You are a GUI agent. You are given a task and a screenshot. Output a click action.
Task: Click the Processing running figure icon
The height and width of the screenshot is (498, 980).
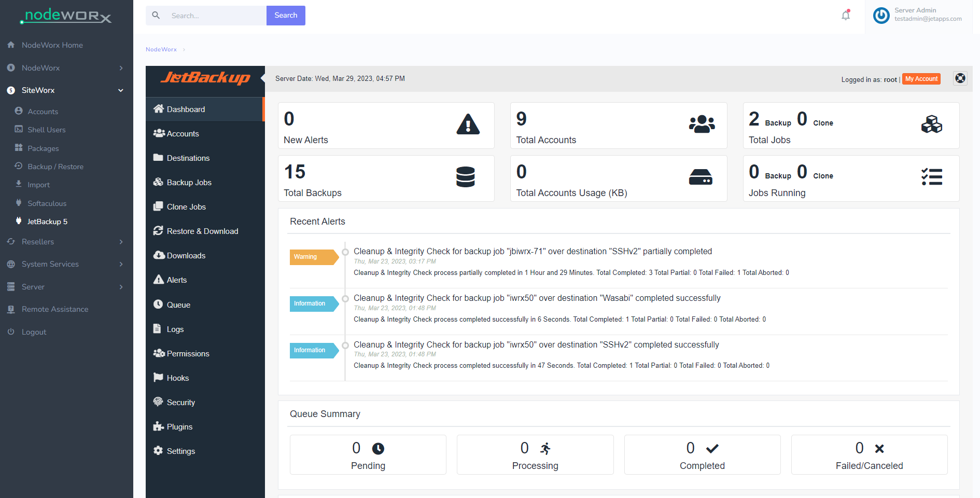(545, 448)
